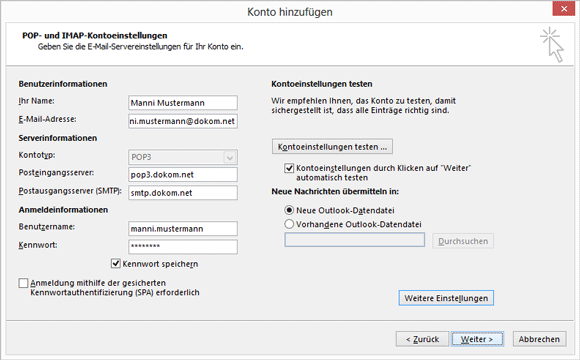This screenshot has width=580, height=360.
Task: Toggle automatic account test on 'Weiter' checkbox
Action: point(289,168)
